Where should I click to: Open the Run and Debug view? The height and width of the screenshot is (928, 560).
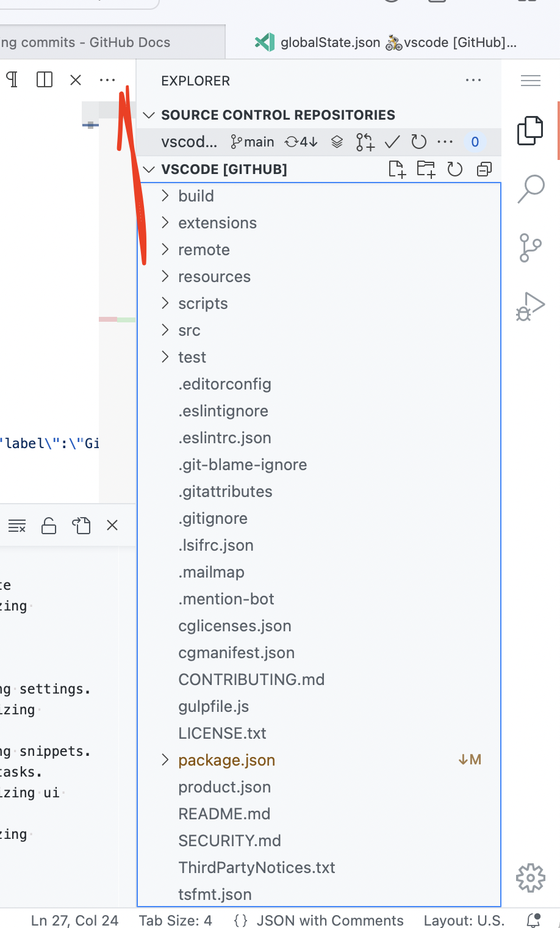(x=530, y=305)
